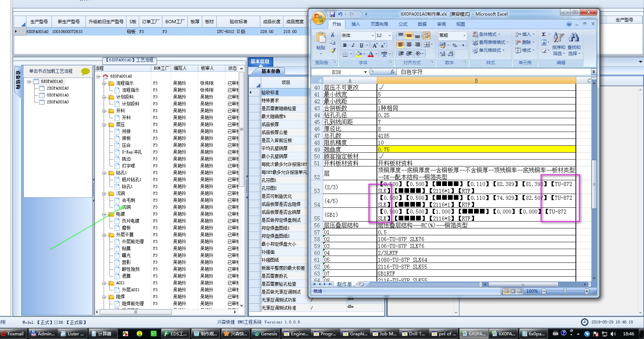Collapse the 层压 folder in process tree
This screenshot has height=339, width=644.
coord(104,125)
